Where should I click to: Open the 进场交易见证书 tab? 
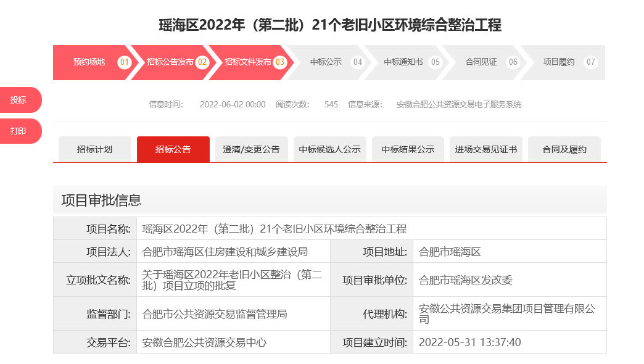tap(486, 149)
